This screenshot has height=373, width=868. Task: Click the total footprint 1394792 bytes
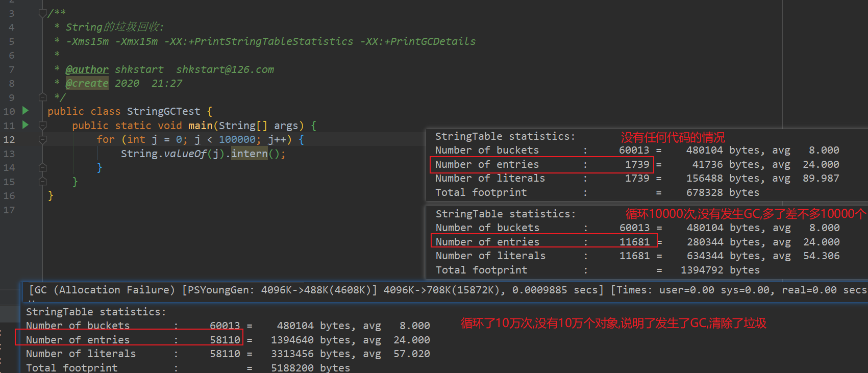(x=720, y=270)
